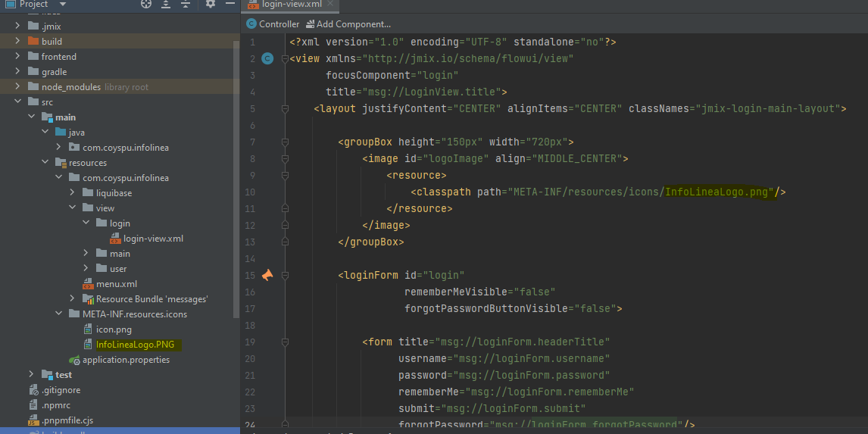Image resolution: width=868 pixels, height=434 pixels.
Task: Click the Collapse All icon in Project toolbar
Action: (x=186, y=4)
